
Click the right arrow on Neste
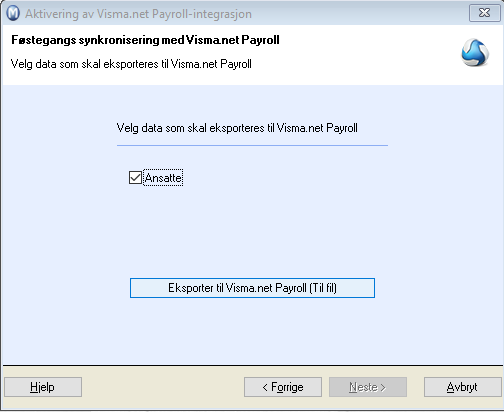tap(383, 387)
